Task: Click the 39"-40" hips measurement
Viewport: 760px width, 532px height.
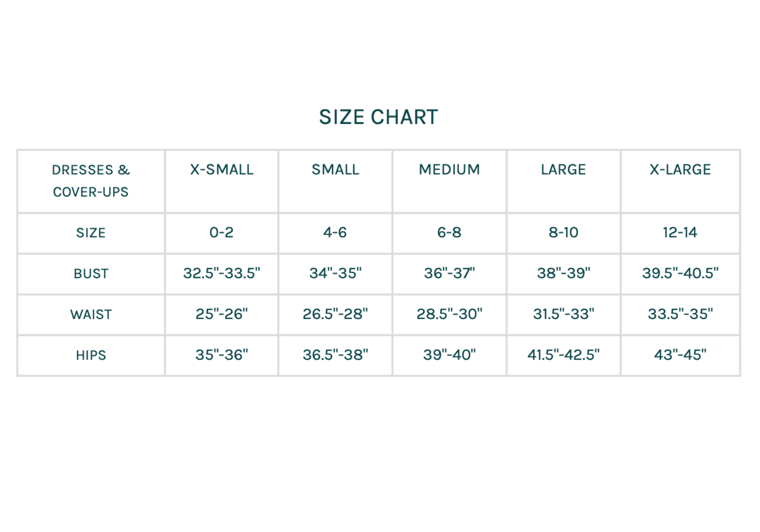Action: 449,355
